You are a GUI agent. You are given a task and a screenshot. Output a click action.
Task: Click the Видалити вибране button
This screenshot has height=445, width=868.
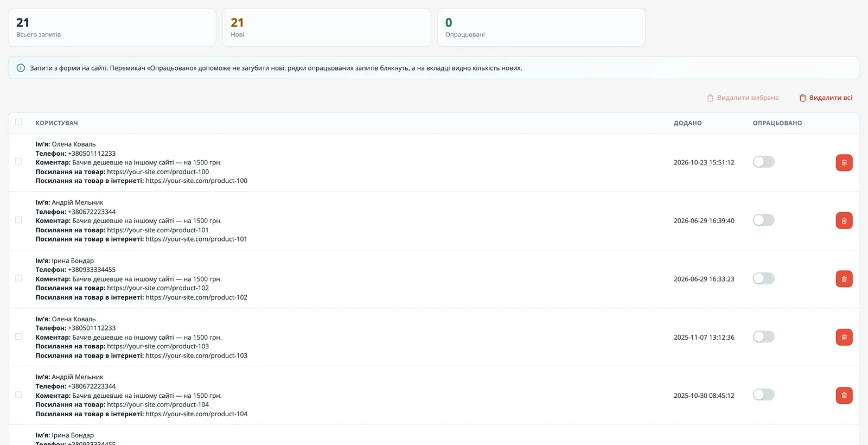pos(743,98)
